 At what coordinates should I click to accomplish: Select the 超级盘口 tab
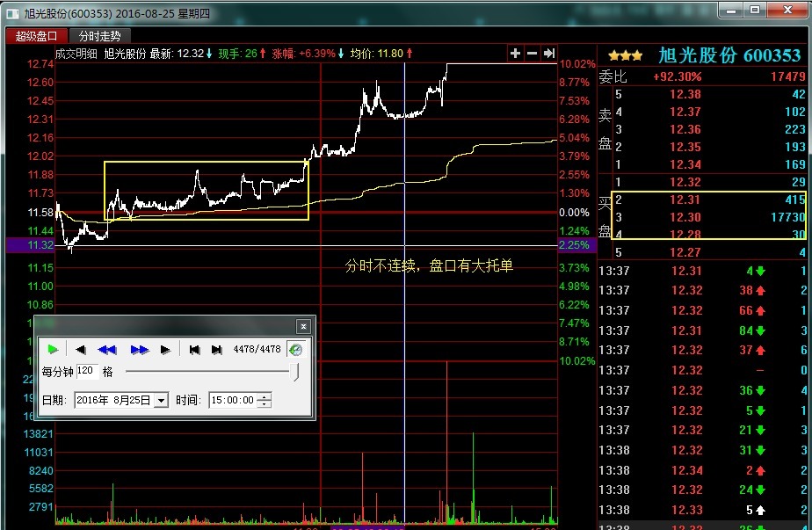[x=36, y=36]
